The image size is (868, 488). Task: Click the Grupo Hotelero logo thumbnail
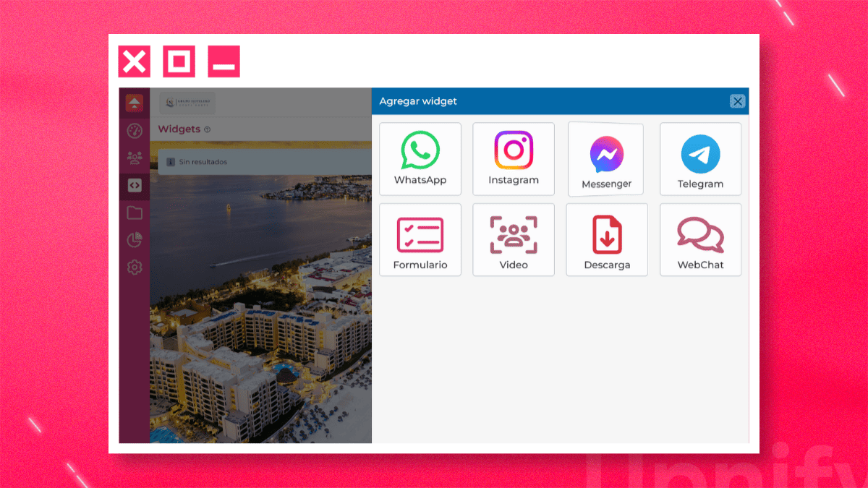187,102
